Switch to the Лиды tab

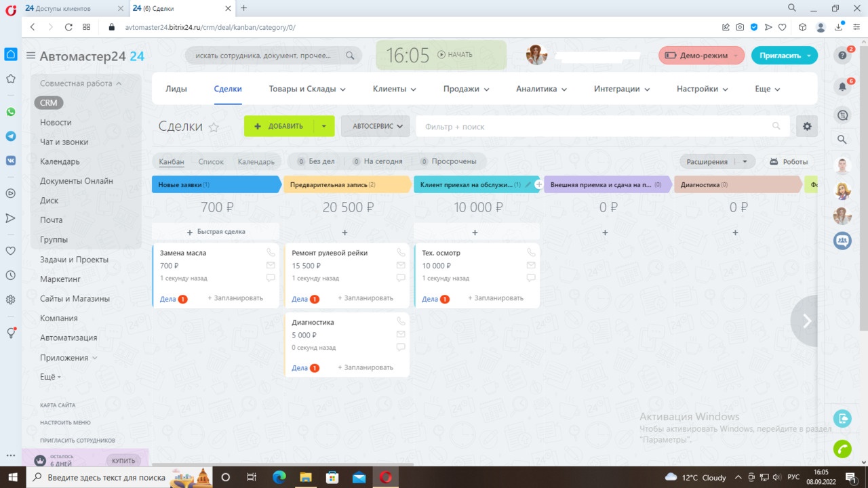point(176,89)
